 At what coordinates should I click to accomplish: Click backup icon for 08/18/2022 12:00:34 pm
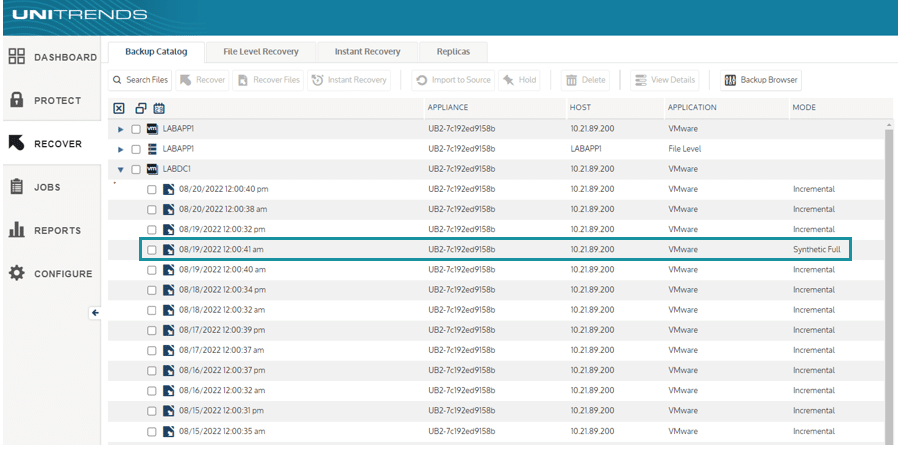tap(168, 290)
